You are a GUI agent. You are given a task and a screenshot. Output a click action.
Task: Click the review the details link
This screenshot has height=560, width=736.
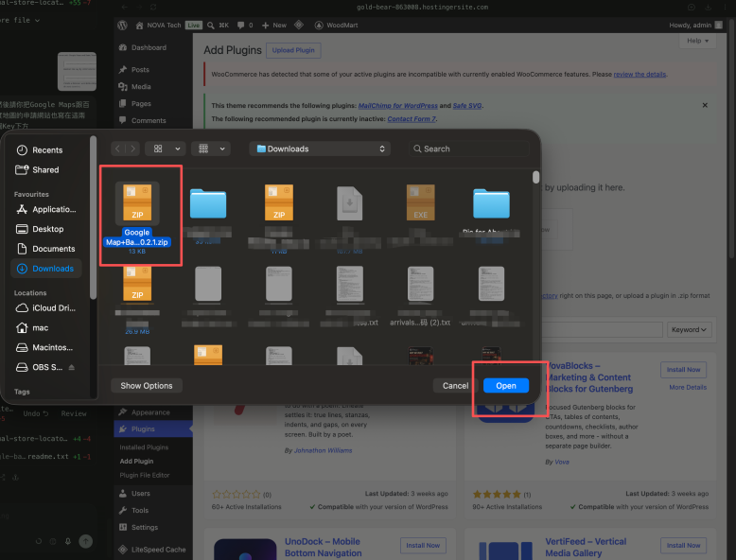coord(640,74)
